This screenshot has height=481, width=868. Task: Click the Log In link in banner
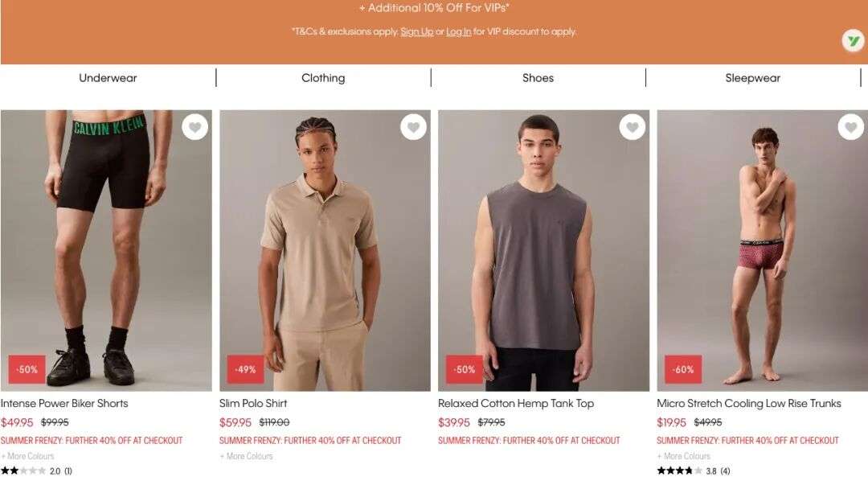(459, 31)
